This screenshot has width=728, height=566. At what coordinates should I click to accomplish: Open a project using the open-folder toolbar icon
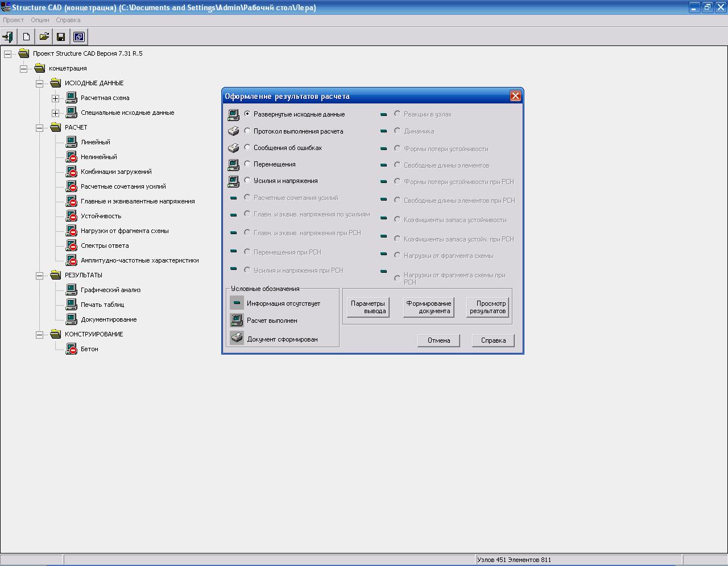pos(44,37)
